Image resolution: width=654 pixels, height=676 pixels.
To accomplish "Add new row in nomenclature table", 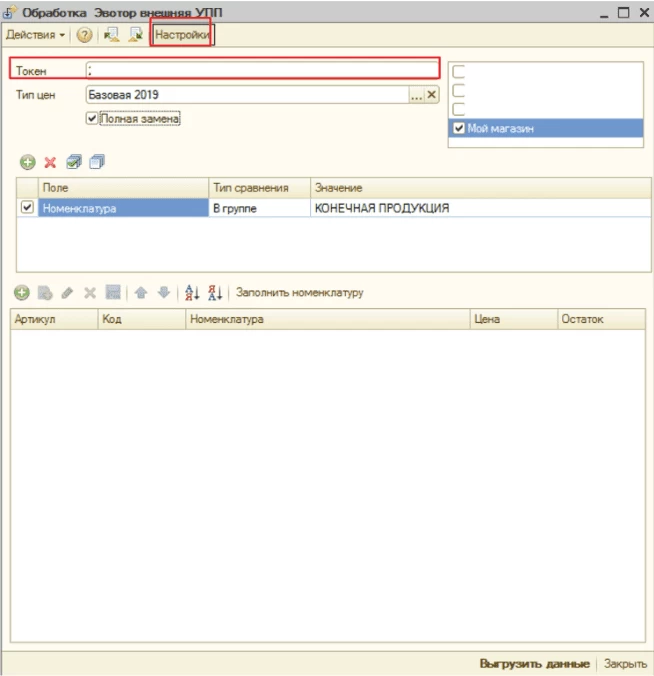I will point(21,293).
